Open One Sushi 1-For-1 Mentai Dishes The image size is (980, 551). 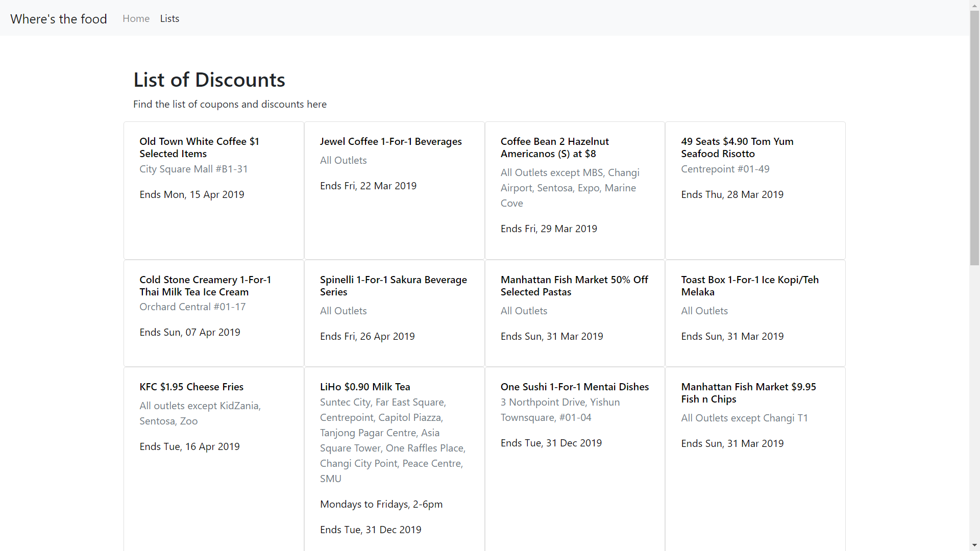pyautogui.click(x=574, y=387)
